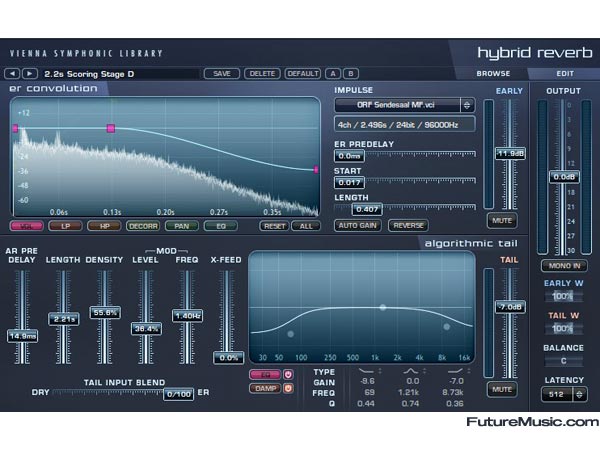Select low shelf filter type icon
Image resolution: width=600 pixels, height=450 pixels.
[x=366, y=371]
